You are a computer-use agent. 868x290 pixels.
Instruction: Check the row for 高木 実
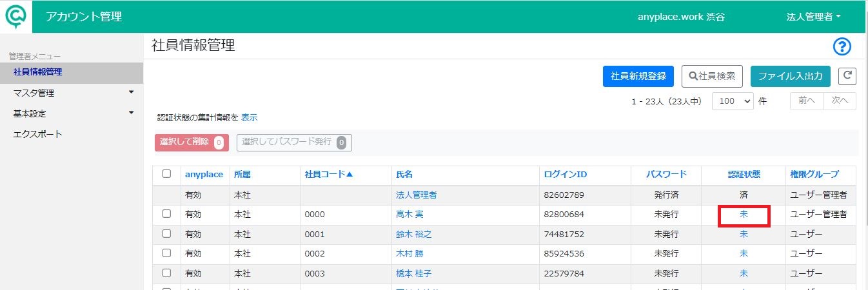pyautogui.click(x=167, y=213)
